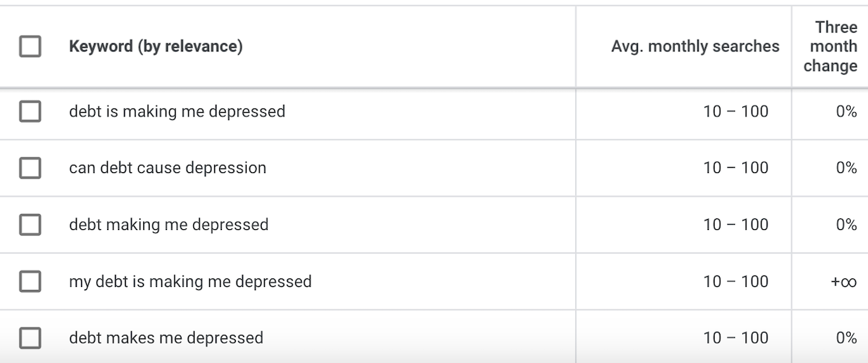Check the "can debt cause depression" row
The width and height of the screenshot is (868, 363).
click(30, 168)
